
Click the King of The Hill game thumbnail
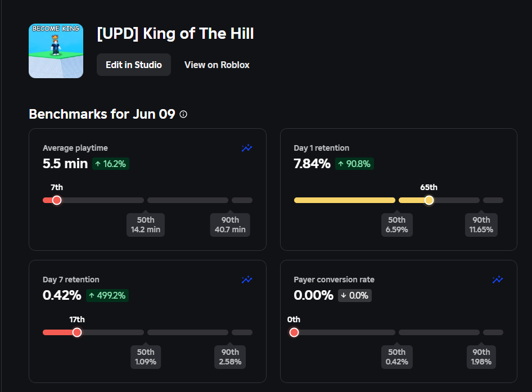(56, 51)
